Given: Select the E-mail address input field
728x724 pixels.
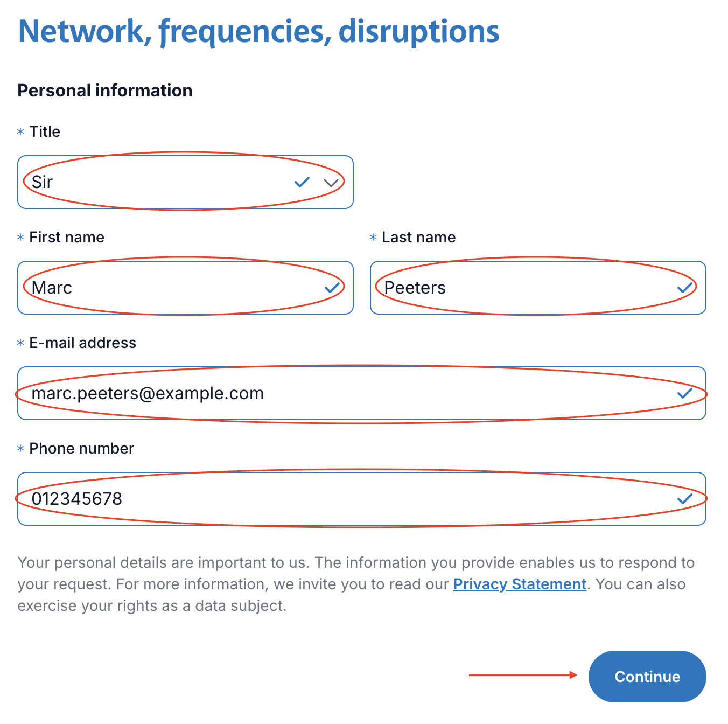Looking at the screenshot, I should point(350,393).
